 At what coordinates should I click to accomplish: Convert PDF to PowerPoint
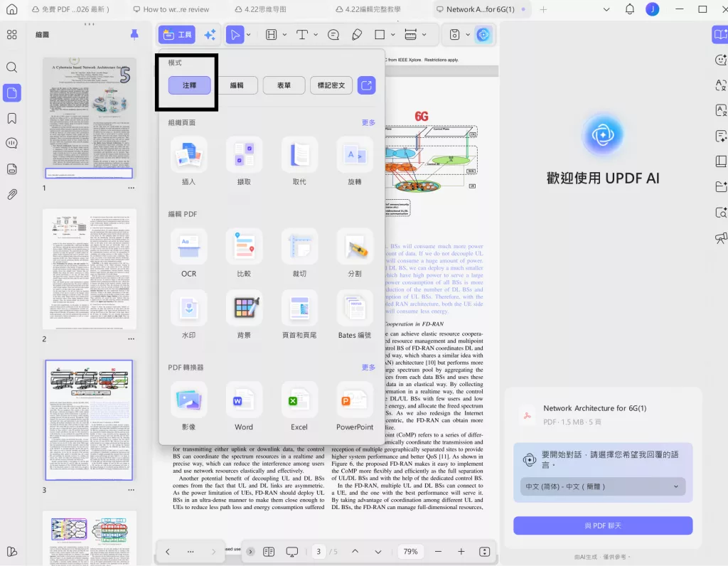tap(355, 406)
